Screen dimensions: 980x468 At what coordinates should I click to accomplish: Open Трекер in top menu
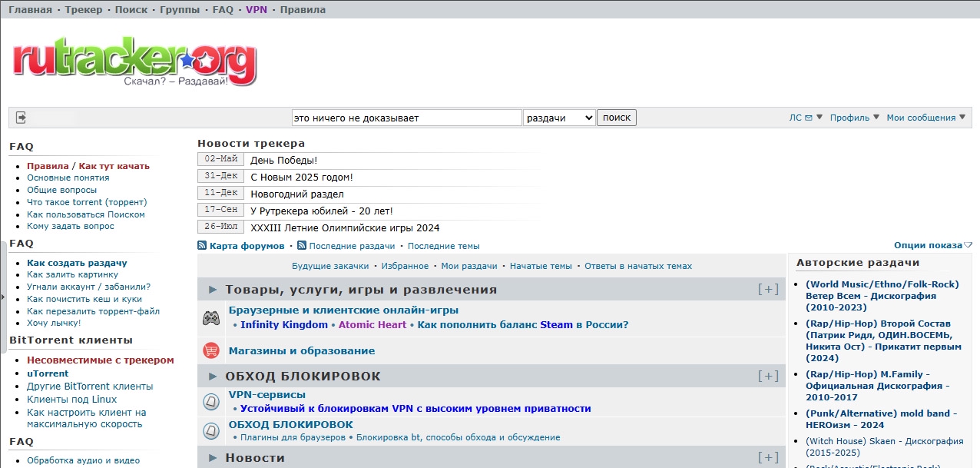pos(83,10)
